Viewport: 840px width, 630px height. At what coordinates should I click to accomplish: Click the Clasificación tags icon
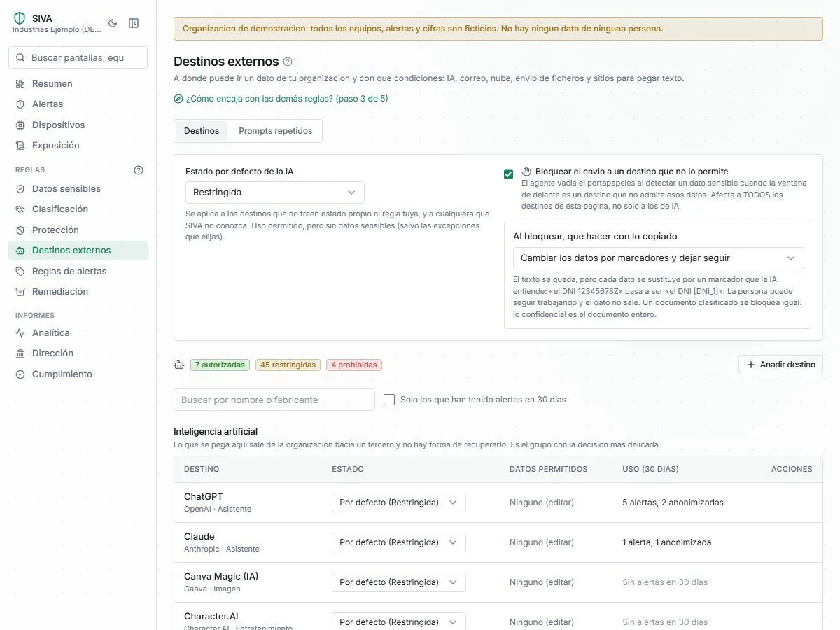click(20, 209)
